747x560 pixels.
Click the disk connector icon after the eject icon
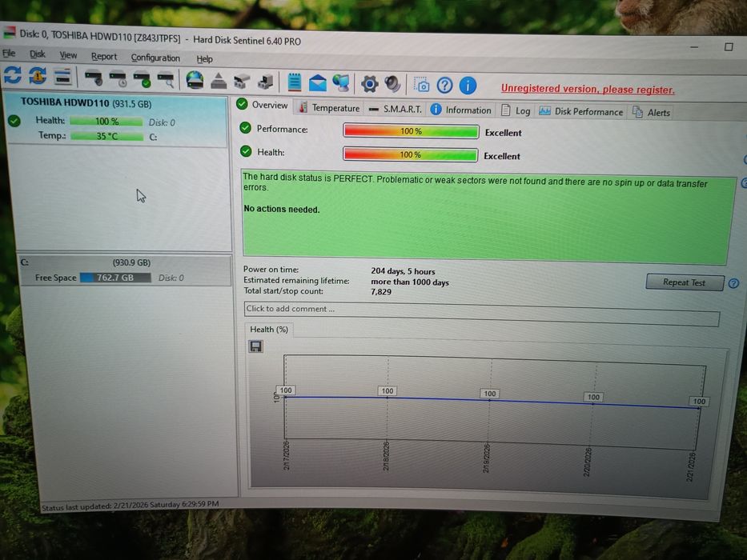242,82
